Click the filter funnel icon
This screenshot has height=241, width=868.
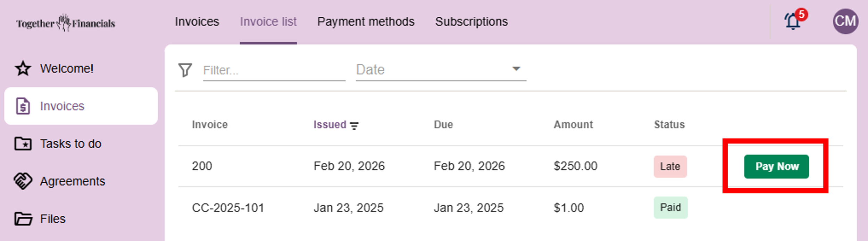(x=185, y=70)
